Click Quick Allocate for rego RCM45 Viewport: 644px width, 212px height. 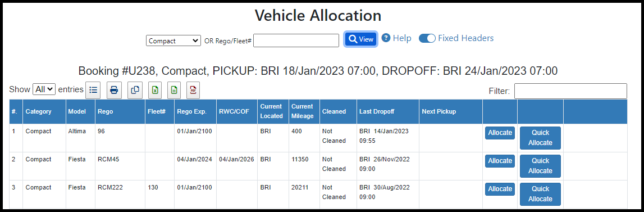click(x=540, y=166)
